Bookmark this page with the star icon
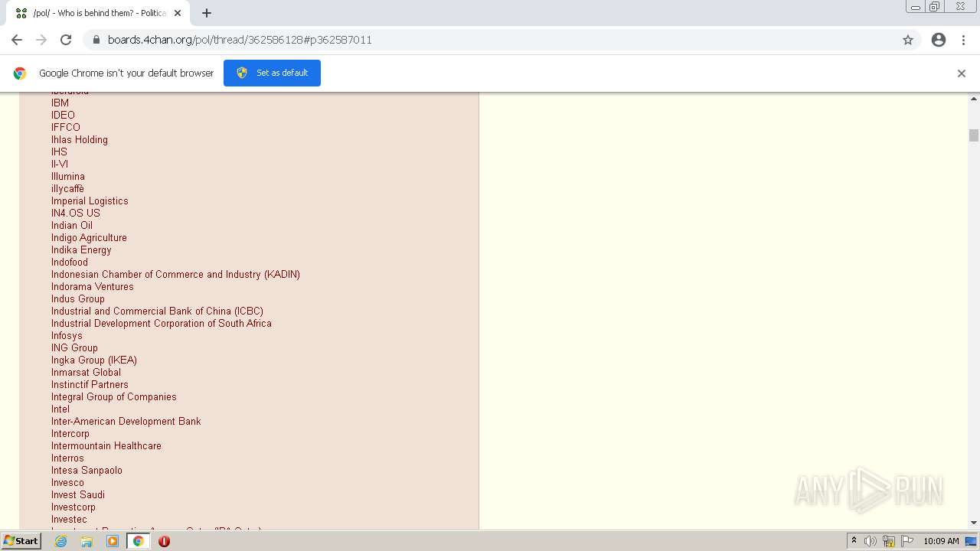This screenshot has height=551, width=980. [x=908, y=40]
